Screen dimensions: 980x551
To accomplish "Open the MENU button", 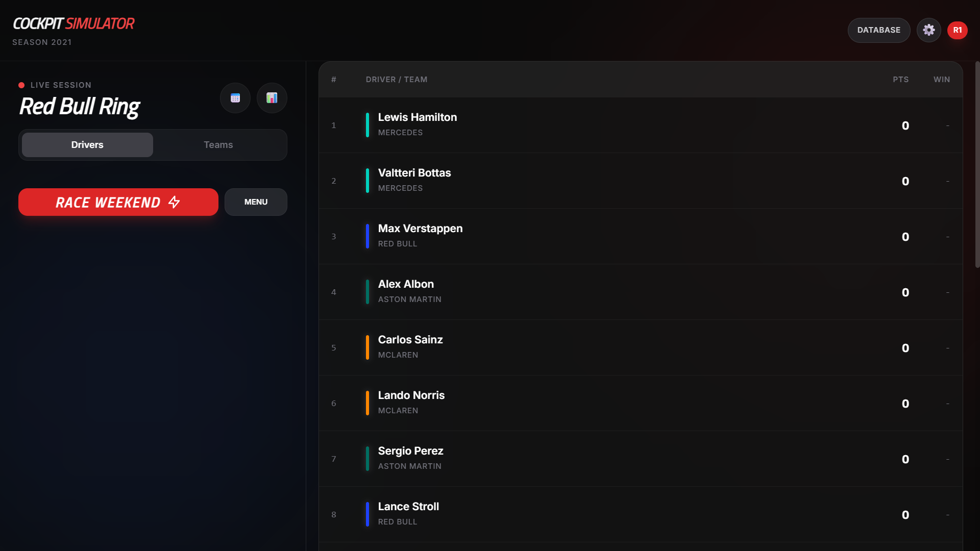I will [x=256, y=202].
